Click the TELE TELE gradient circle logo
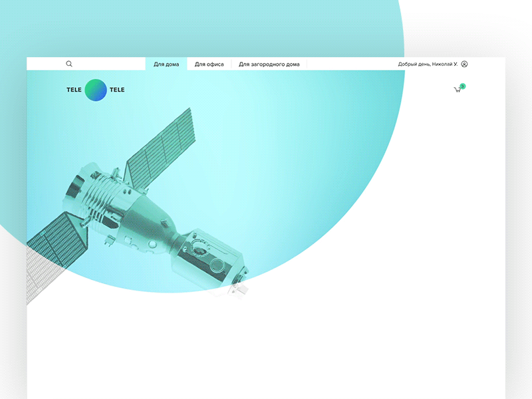 point(96,90)
